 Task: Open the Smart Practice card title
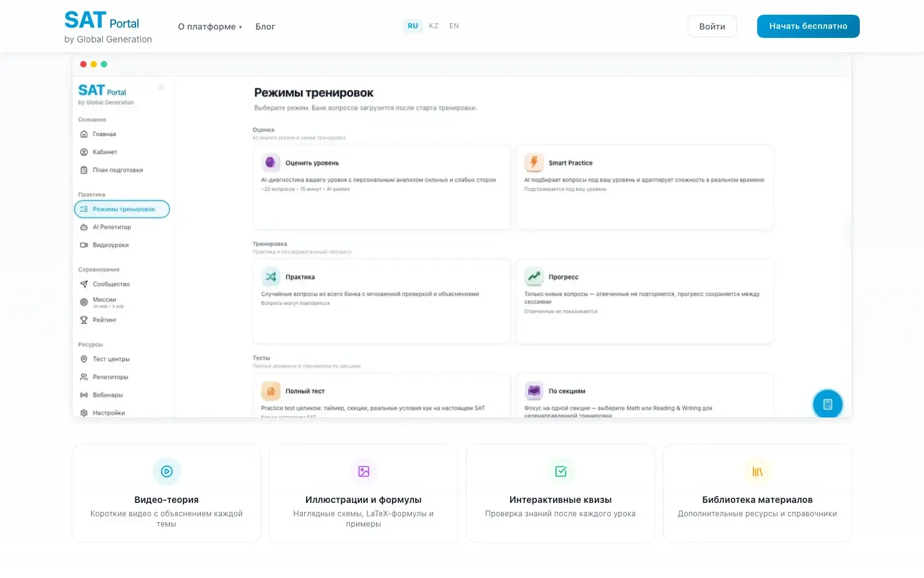[x=570, y=163]
